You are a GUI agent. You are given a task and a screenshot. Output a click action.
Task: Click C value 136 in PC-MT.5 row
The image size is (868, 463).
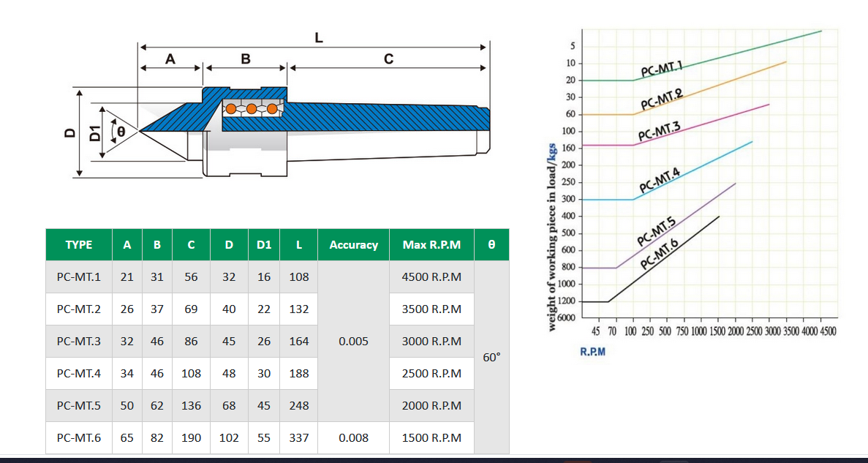coord(191,405)
